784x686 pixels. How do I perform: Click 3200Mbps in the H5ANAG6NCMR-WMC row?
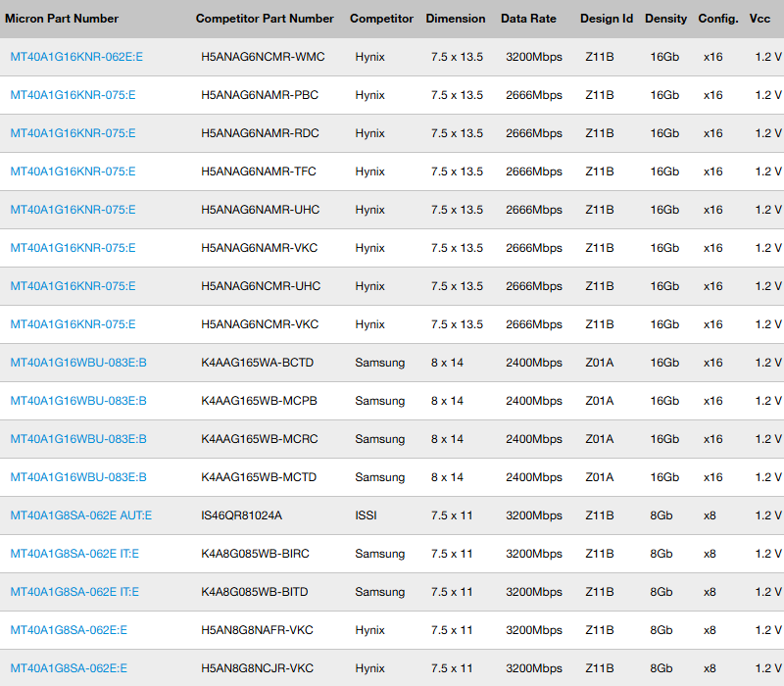(534, 57)
